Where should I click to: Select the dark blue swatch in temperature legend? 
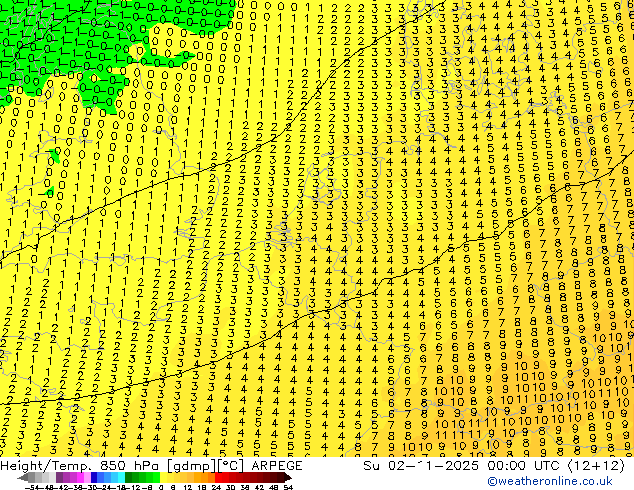pyautogui.click(x=94, y=478)
